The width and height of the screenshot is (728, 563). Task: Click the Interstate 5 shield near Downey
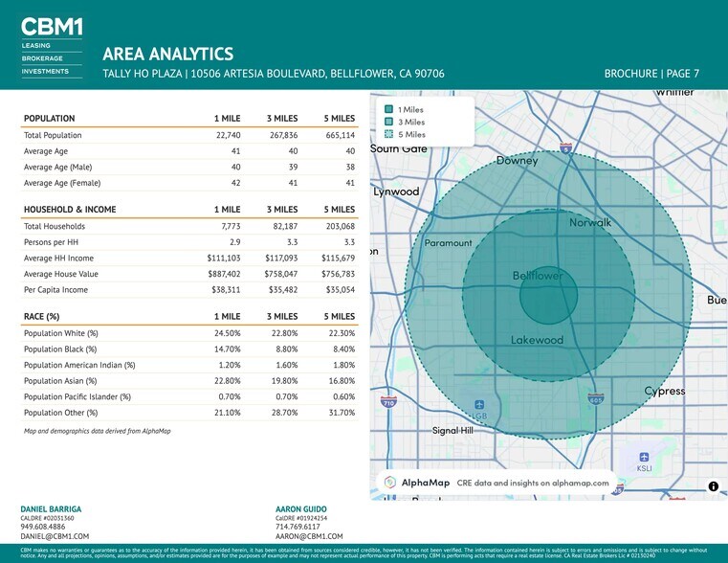pyautogui.click(x=566, y=147)
